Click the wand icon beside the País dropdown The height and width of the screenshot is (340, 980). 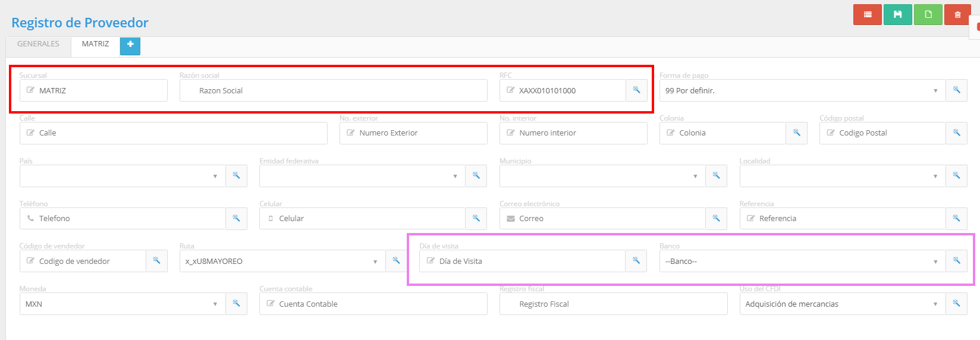(236, 176)
